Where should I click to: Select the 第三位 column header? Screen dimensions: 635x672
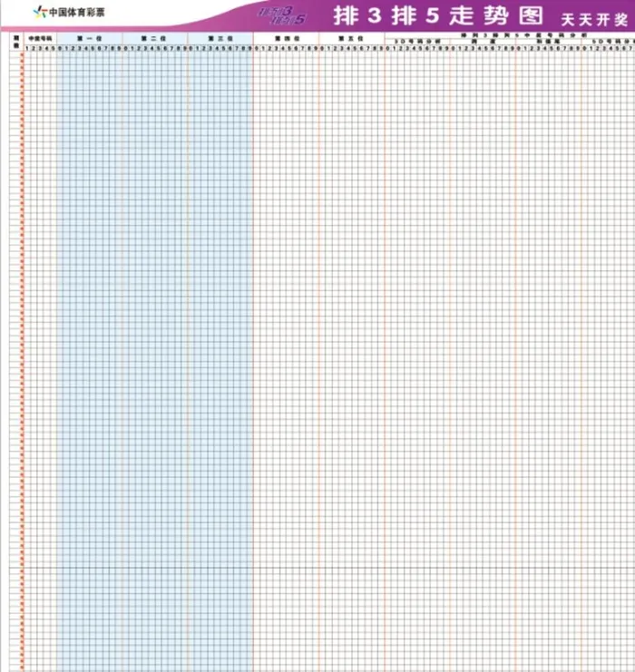click(x=220, y=38)
